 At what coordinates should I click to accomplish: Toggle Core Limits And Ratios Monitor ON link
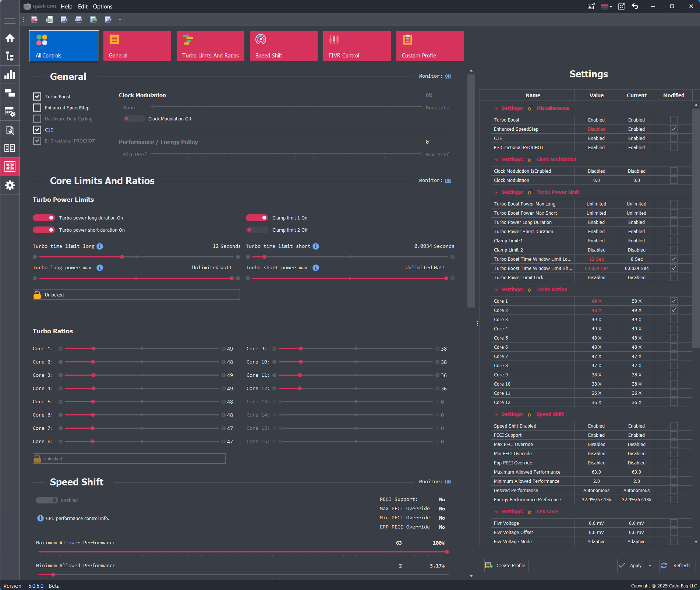point(448,180)
